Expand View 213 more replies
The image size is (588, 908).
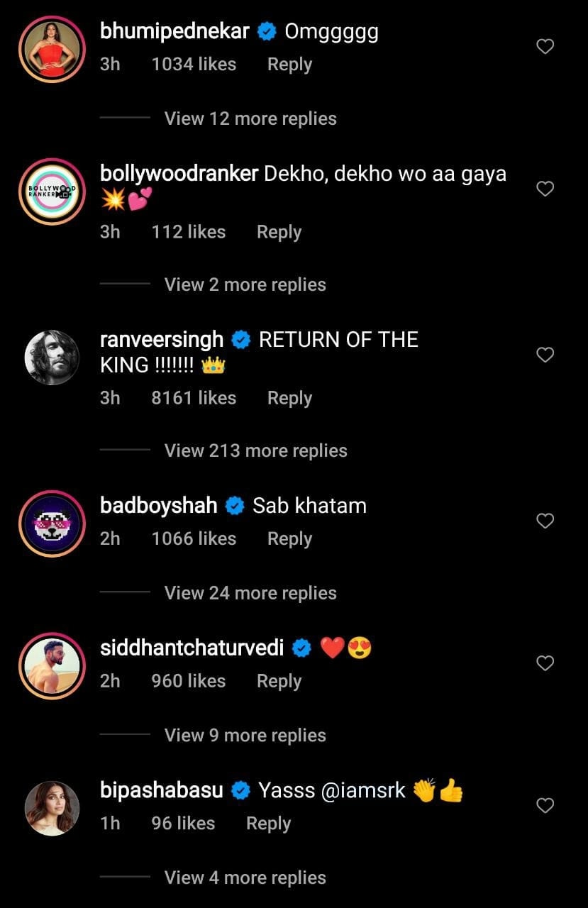pos(255,450)
